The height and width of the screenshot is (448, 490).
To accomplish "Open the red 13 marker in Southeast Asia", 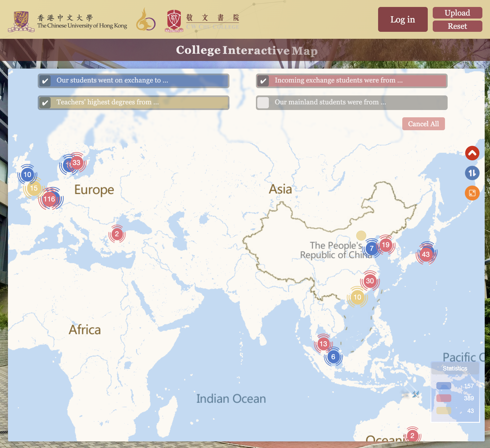I will (323, 344).
